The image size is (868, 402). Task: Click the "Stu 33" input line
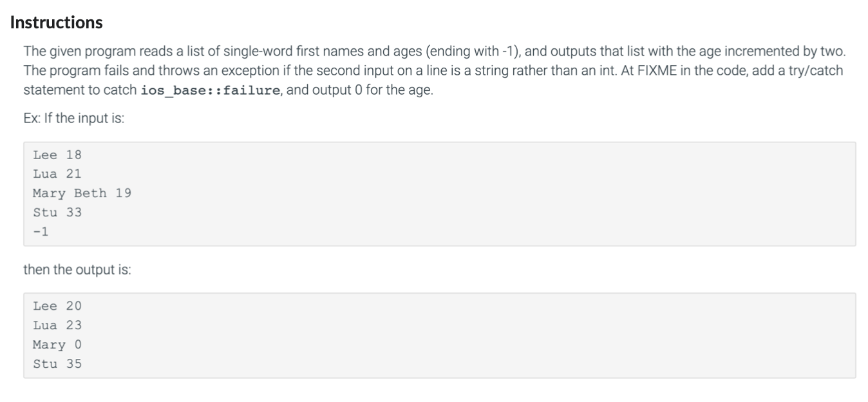click(57, 213)
